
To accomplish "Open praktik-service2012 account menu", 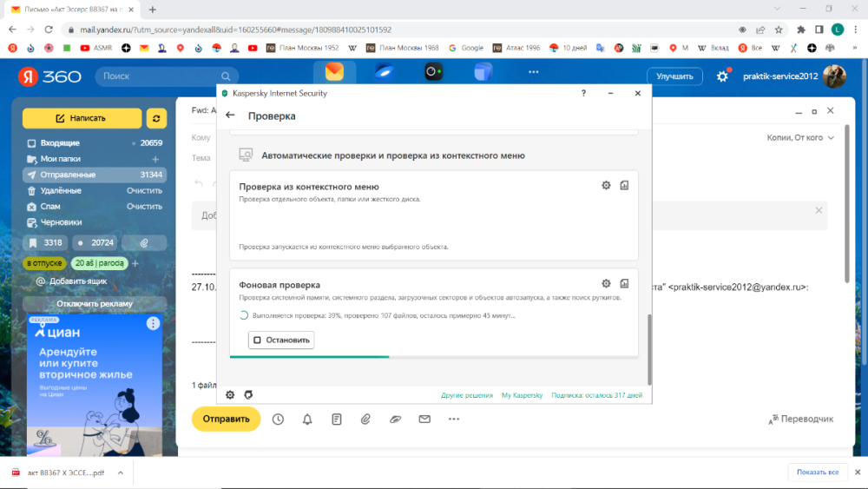I will [x=794, y=76].
